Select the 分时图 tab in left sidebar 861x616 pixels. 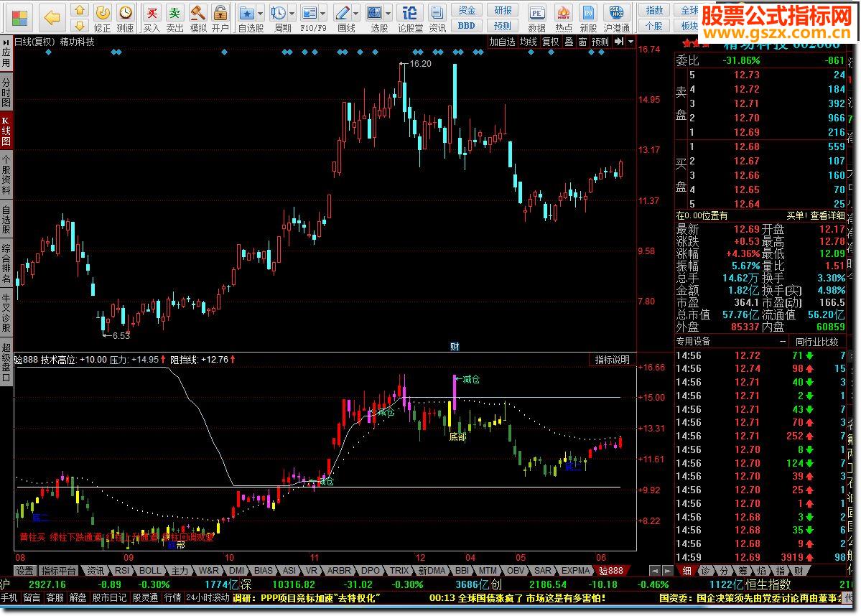[6, 93]
